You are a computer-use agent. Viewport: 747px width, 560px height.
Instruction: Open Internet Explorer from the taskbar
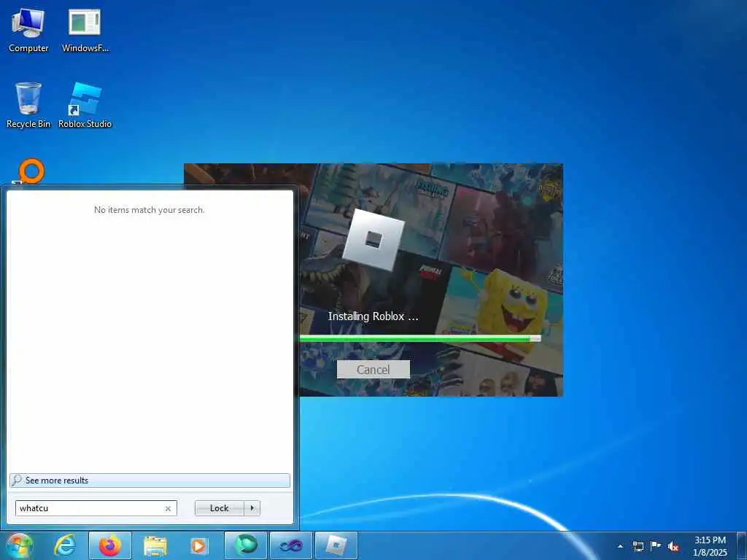[65, 545]
